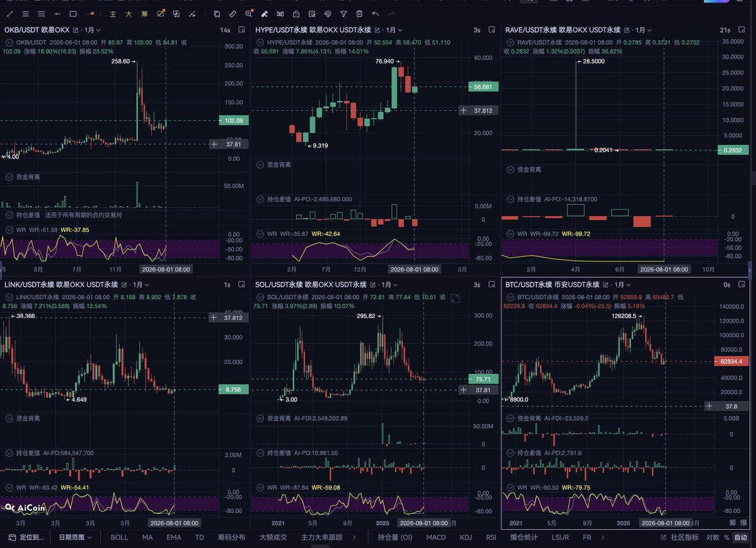
Task: Select the MA indicator tab
Action: click(147, 537)
